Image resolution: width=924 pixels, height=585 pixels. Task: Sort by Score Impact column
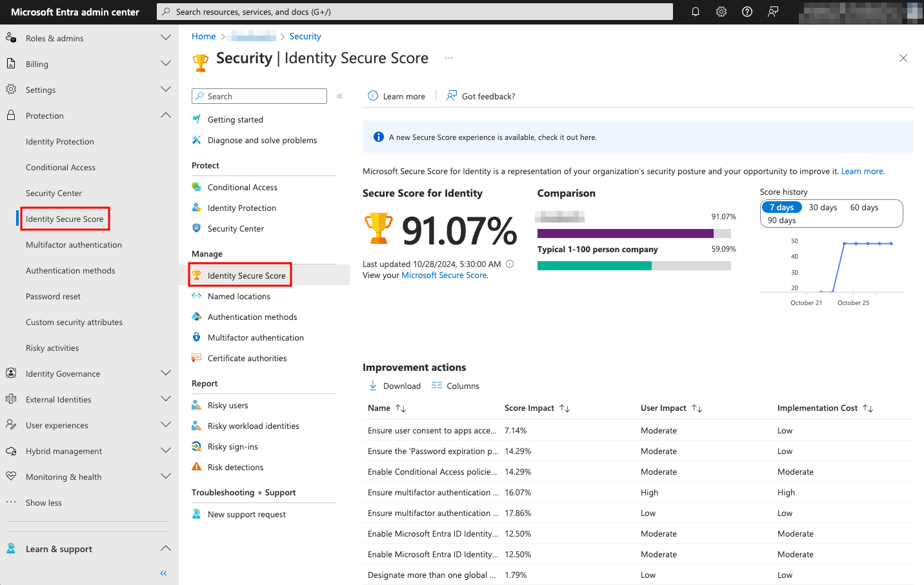[565, 408]
